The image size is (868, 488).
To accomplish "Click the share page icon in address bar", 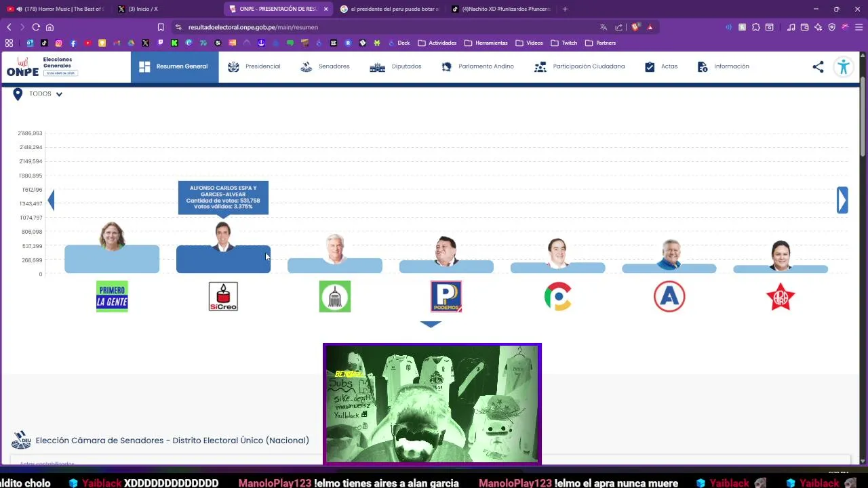I will [619, 27].
